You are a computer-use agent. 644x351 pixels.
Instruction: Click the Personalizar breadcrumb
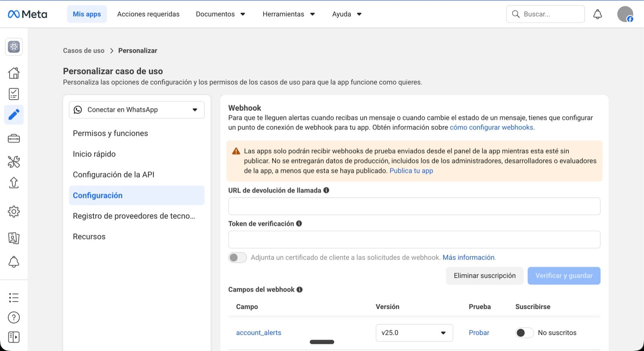tap(138, 50)
